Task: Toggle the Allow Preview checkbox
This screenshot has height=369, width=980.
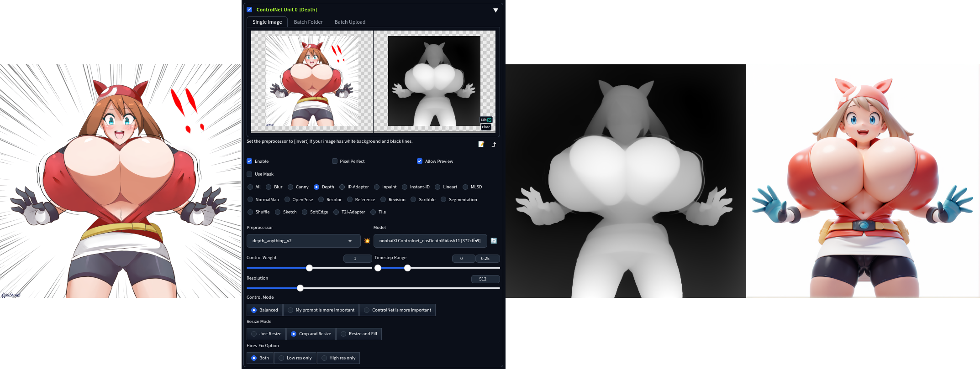Action: click(x=420, y=161)
